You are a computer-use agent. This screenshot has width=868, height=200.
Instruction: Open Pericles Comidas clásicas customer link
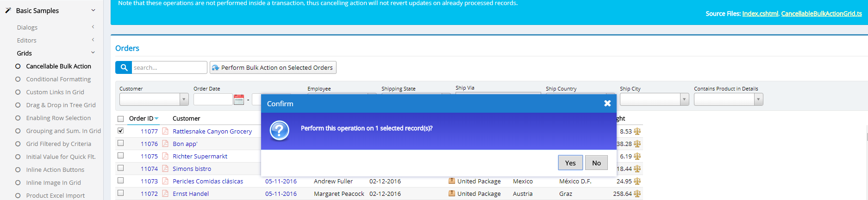click(208, 181)
